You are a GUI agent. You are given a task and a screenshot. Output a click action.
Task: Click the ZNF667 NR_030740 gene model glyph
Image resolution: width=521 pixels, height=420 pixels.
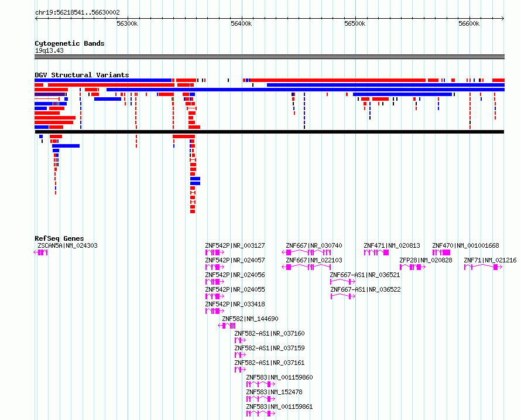click(306, 252)
